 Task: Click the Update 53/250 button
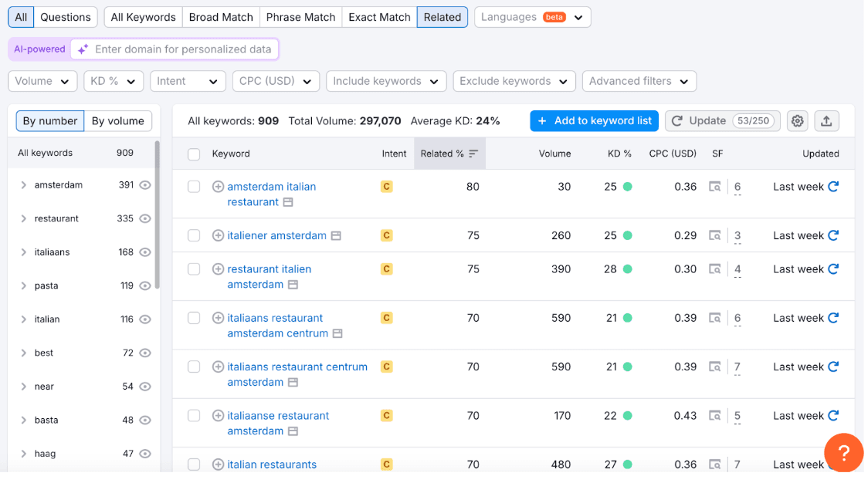[x=722, y=120]
